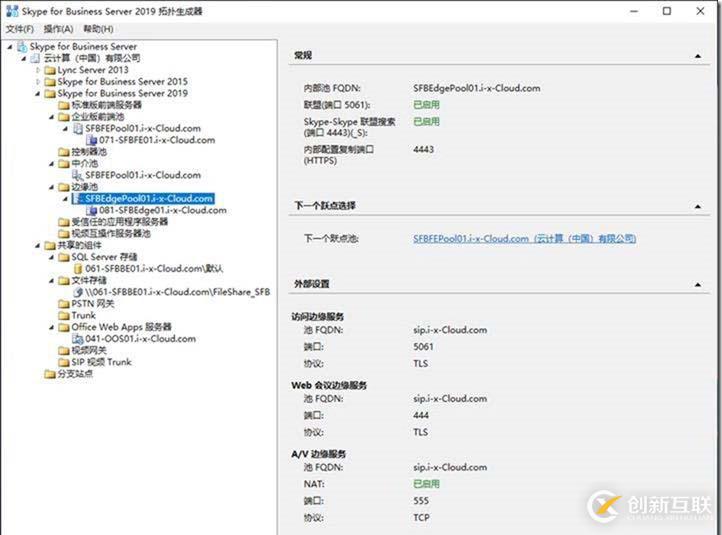Select SFBEdgePool01.i-x-Cloud.com in the tree

click(x=149, y=198)
